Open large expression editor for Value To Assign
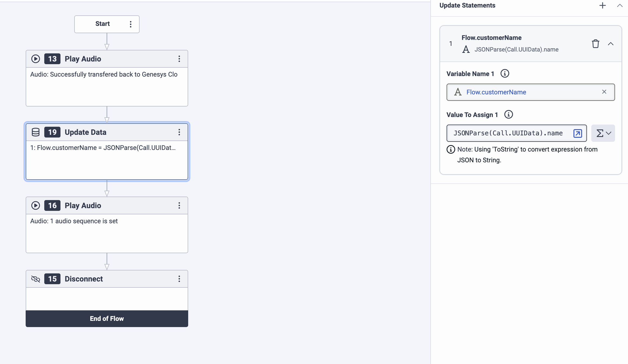Viewport: 628px width, 364px height. (x=578, y=133)
